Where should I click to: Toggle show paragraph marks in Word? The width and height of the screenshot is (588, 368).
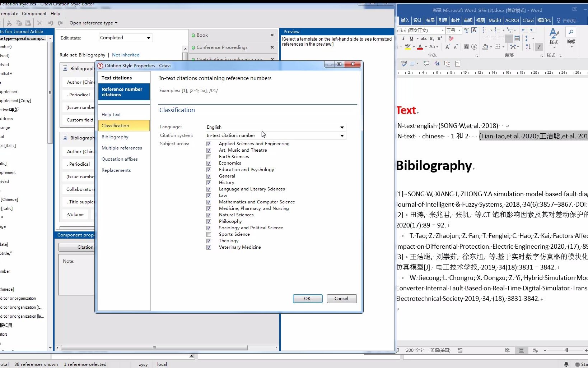(539, 47)
